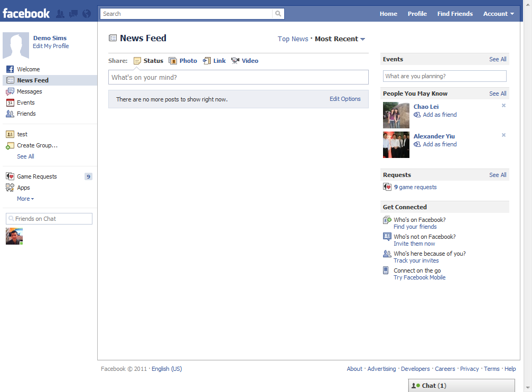Click the Status note icon

(137, 61)
